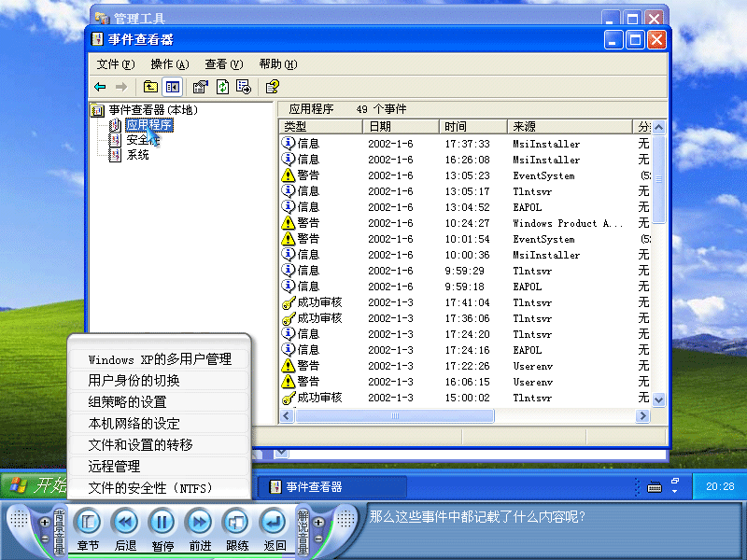Open the 文件(F) menu
This screenshot has width=747, height=560.
coord(116,64)
